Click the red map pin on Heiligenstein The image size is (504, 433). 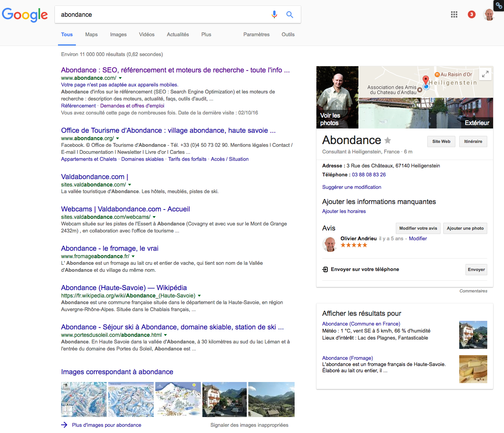click(426, 81)
